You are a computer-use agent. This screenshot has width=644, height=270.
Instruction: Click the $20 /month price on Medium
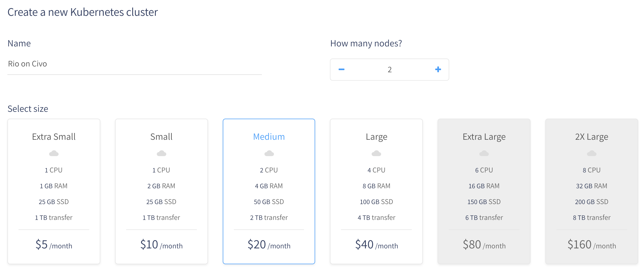pyautogui.click(x=269, y=245)
